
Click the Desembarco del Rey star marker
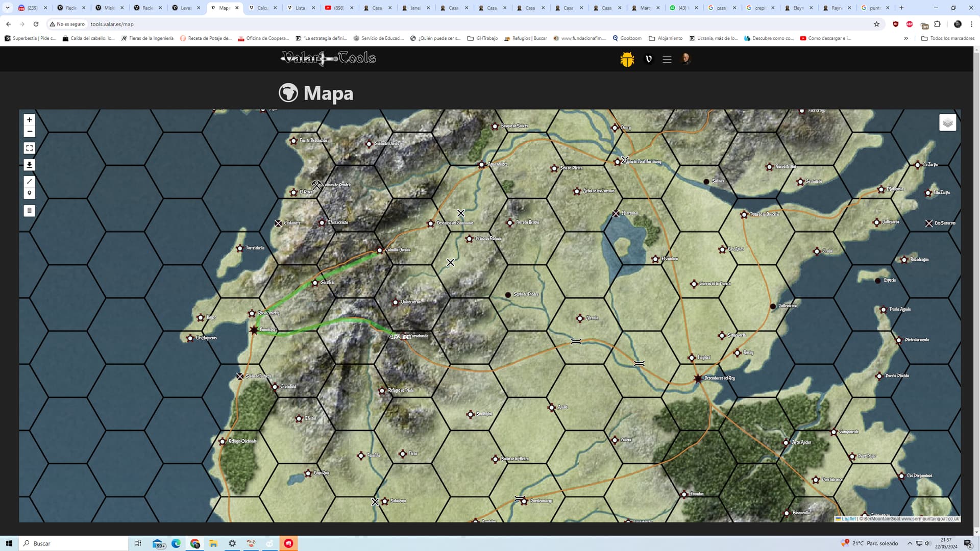(698, 379)
